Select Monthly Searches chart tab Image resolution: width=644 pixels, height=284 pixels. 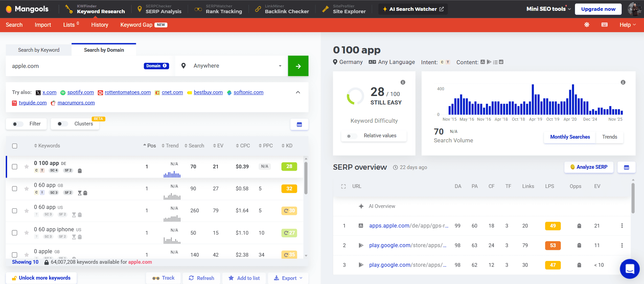click(x=570, y=137)
